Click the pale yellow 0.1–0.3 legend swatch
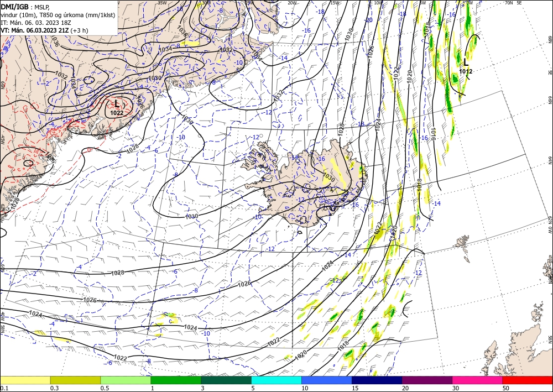This screenshot has width=553, height=392. pyautogui.click(x=25, y=380)
